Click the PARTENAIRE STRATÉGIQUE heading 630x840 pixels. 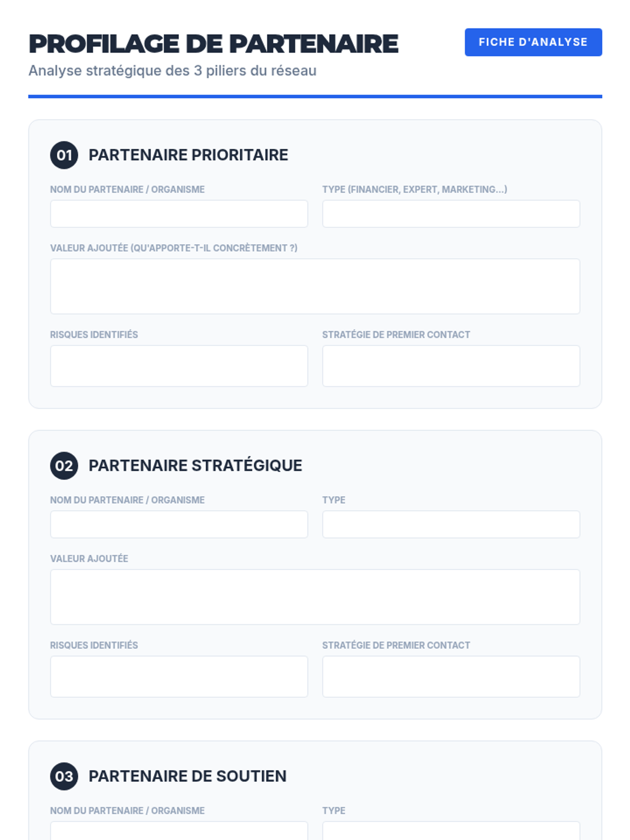point(195,466)
